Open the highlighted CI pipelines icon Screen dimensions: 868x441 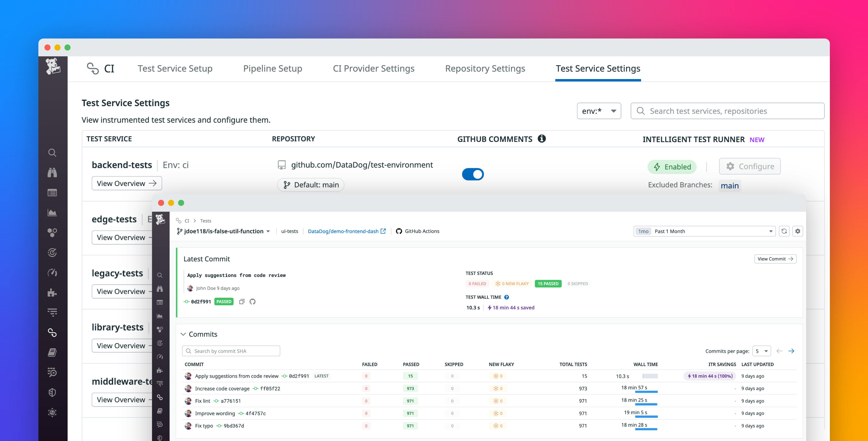tap(52, 333)
